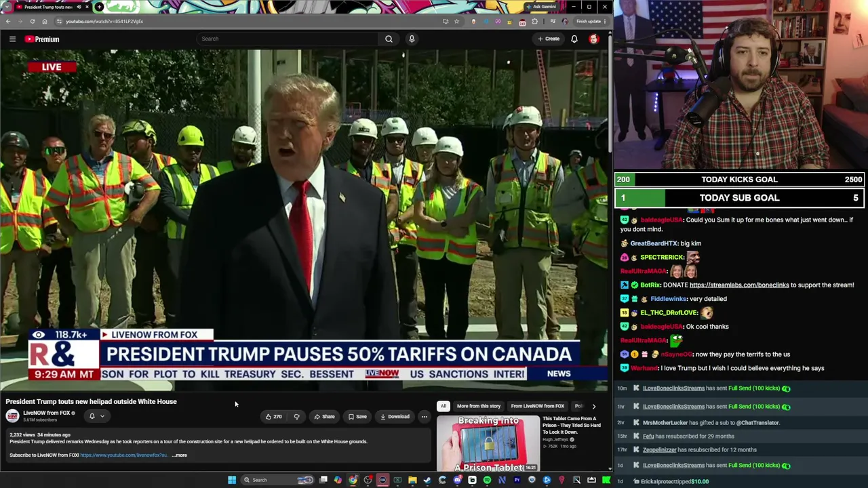Click the Today Sub Goal progress bar
868x488 pixels.
(740, 198)
